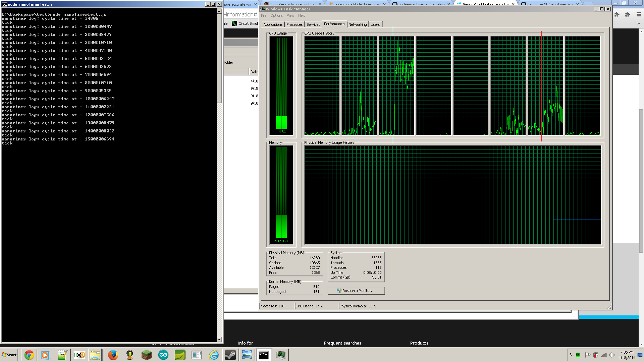Image resolution: width=644 pixels, height=362 pixels.
Task: Click the Minecraft grass block icon
Action: click(x=147, y=355)
